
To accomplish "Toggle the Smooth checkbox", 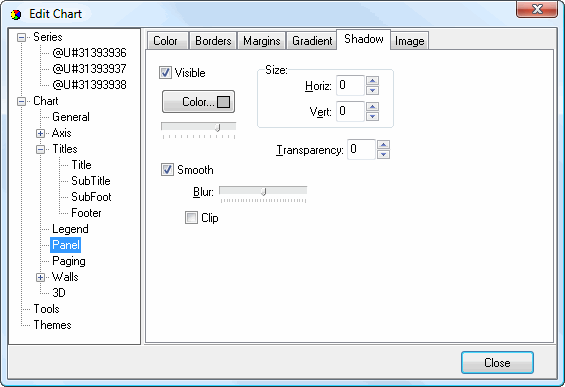I will click(167, 169).
